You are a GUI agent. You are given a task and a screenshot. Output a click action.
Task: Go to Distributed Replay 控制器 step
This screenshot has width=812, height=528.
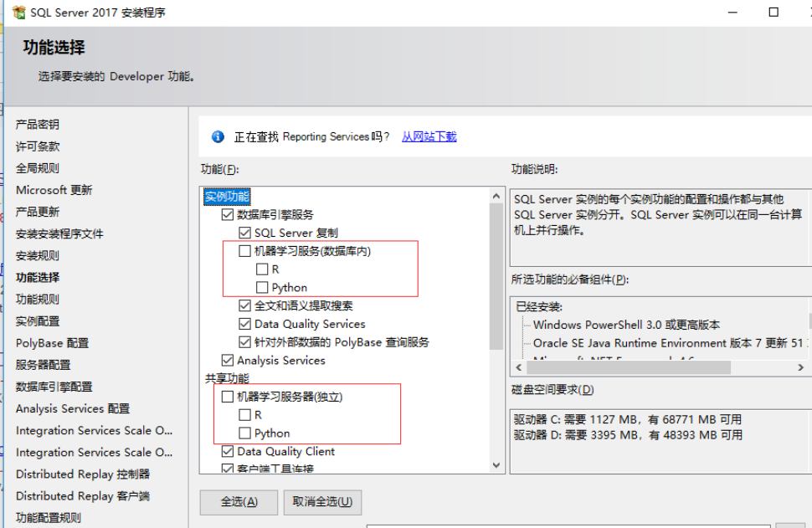(x=83, y=474)
